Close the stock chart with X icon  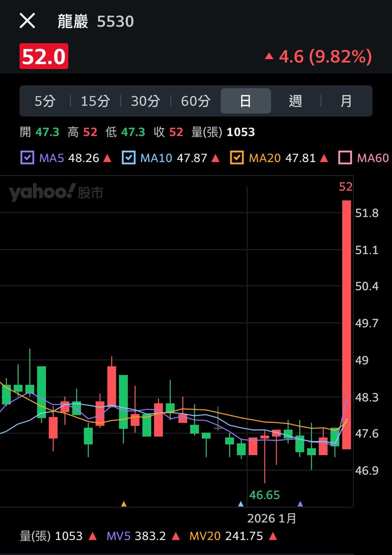pos(27,21)
